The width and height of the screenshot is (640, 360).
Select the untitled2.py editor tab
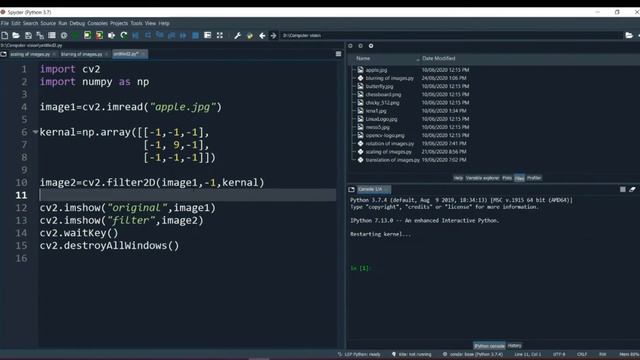coord(129,54)
